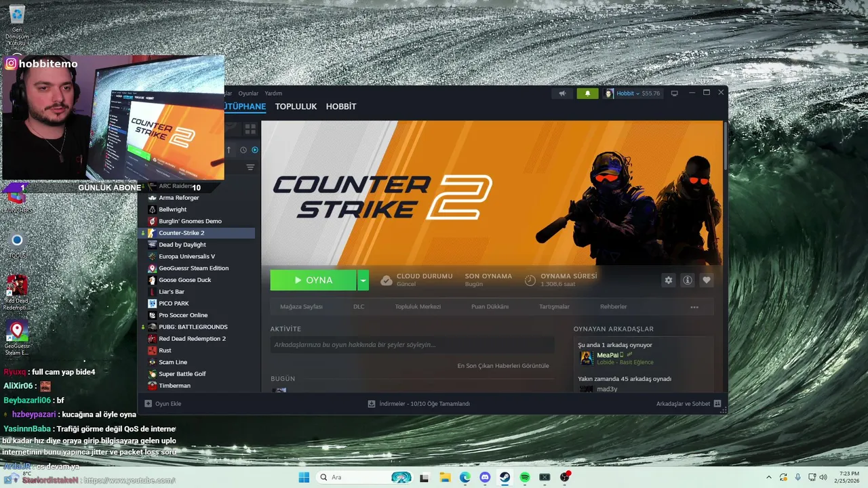Open Rehberler tab

tap(613, 307)
